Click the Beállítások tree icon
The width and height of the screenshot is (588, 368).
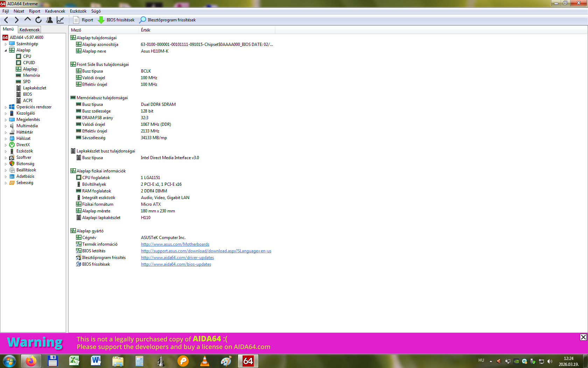[x=12, y=170]
